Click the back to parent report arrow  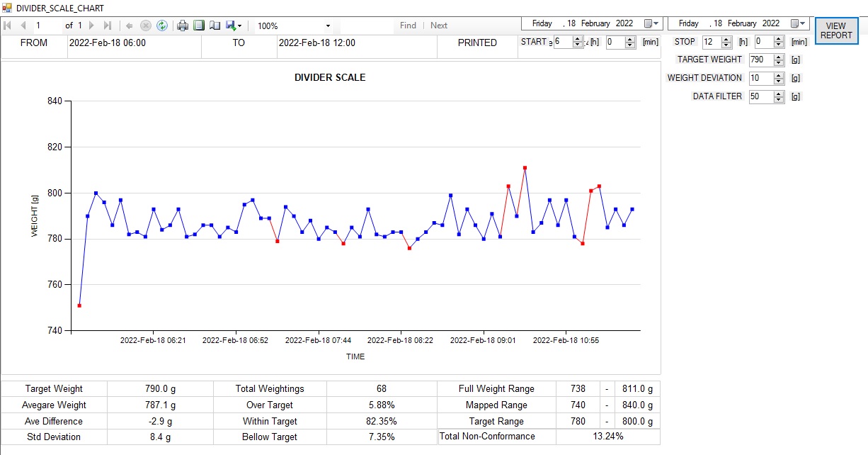pyautogui.click(x=130, y=26)
